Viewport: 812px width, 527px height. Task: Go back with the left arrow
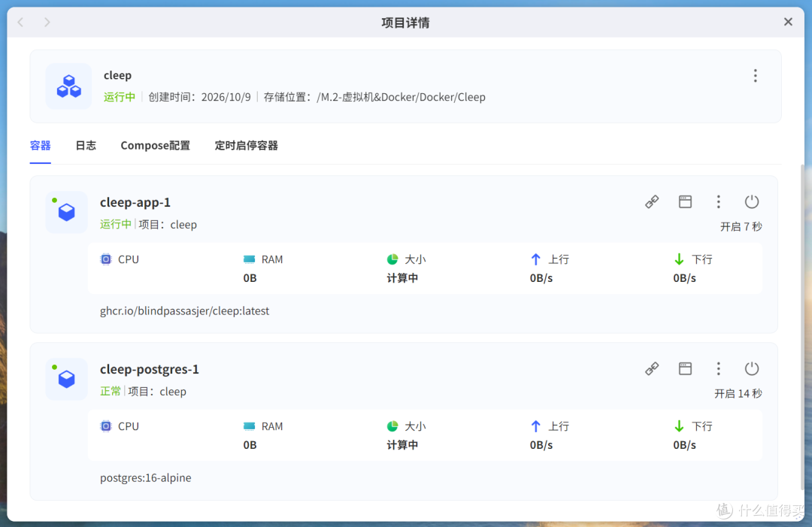(x=21, y=23)
